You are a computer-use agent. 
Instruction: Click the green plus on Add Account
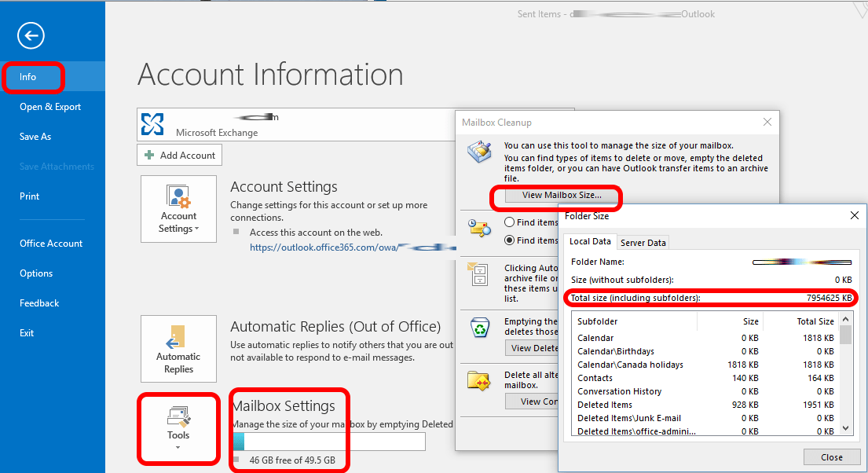click(x=149, y=156)
